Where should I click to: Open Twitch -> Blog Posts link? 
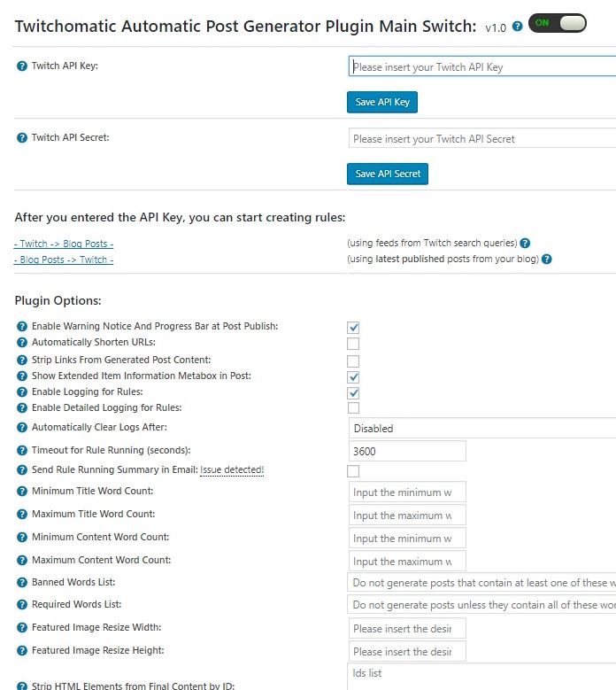(64, 244)
